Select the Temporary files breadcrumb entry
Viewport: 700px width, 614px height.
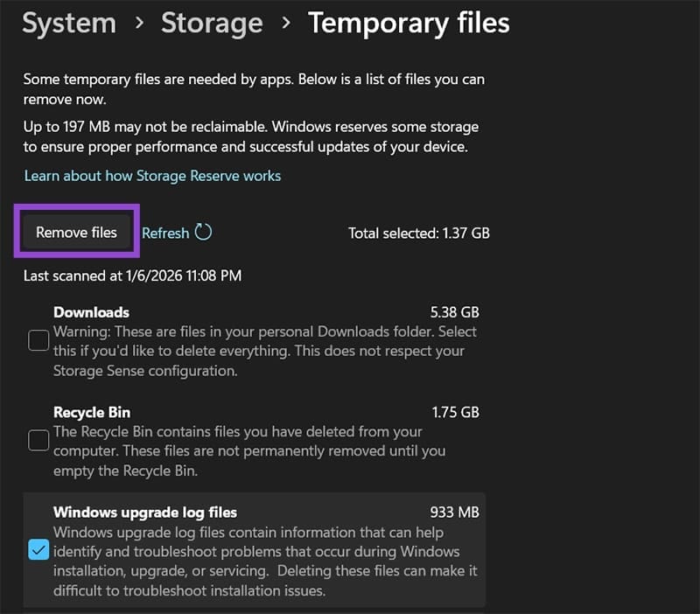tap(409, 24)
